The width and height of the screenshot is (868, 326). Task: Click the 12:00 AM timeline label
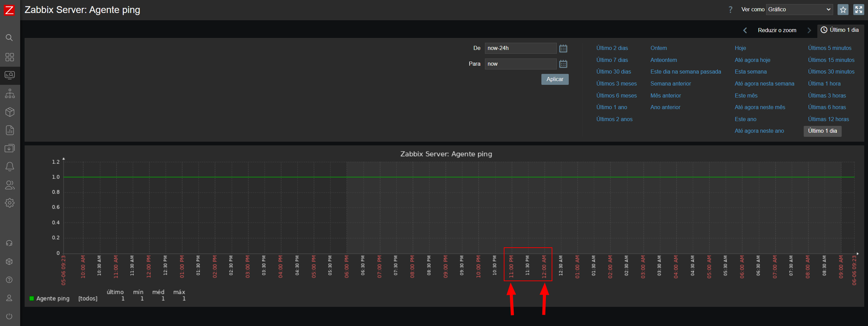click(x=544, y=267)
